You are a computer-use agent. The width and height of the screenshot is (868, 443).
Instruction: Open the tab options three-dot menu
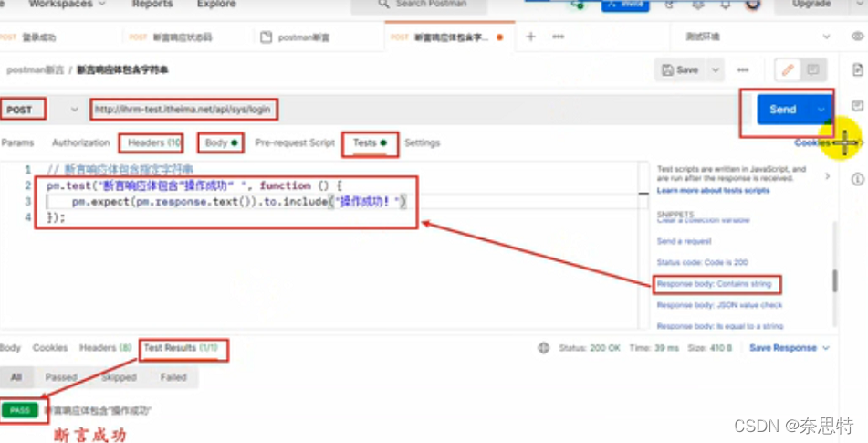click(x=558, y=37)
